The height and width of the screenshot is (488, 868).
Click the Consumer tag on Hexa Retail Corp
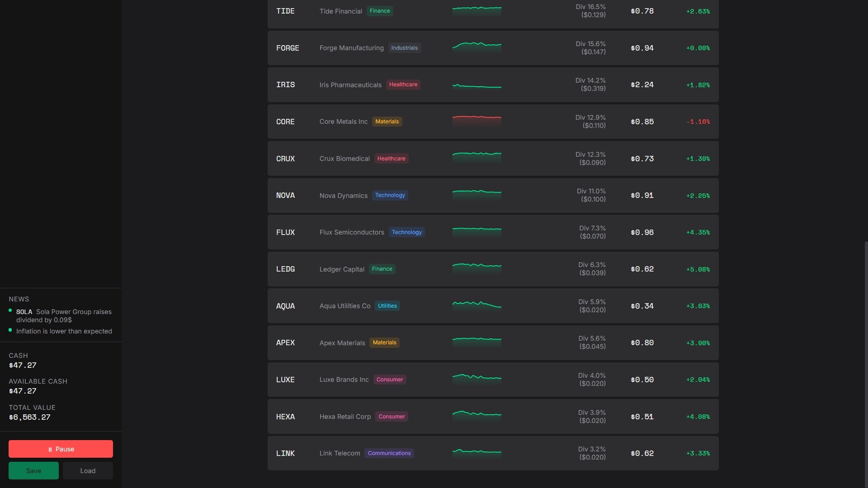pos(392,417)
